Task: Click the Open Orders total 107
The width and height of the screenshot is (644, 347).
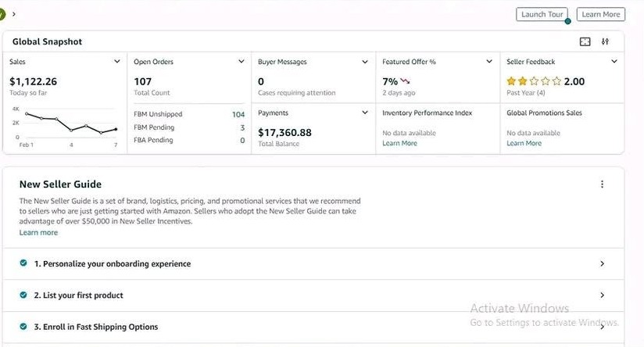Action: tap(142, 82)
